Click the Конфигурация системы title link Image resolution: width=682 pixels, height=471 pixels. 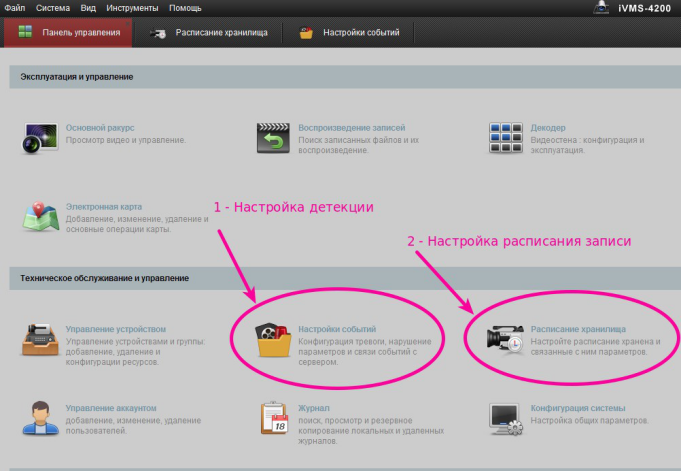(x=578, y=408)
